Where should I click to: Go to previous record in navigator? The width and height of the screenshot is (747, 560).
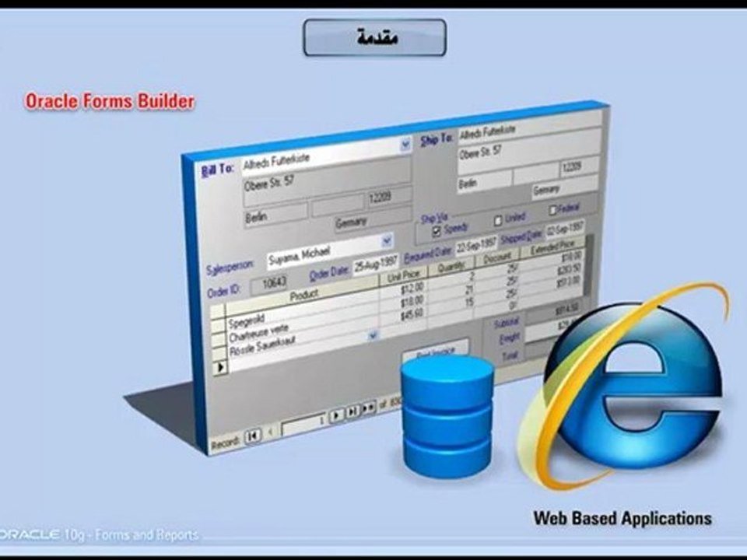tap(271, 432)
